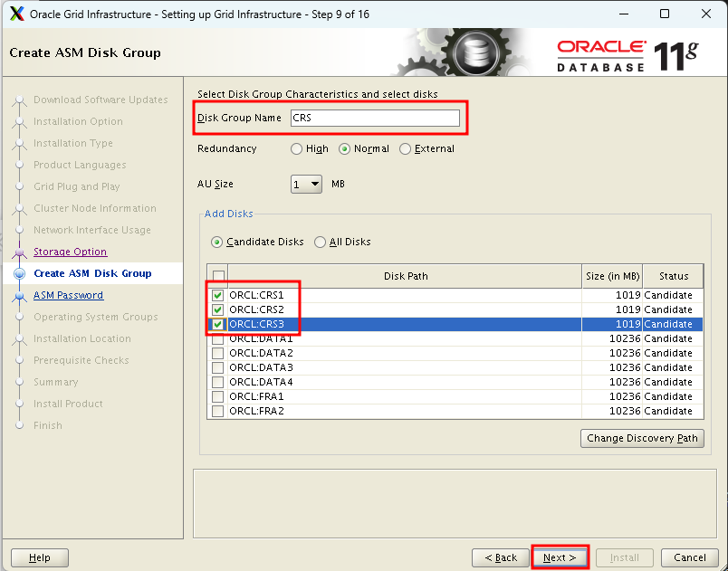Image resolution: width=728 pixels, height=571 pixels.
Task: Minimize the installer window
Action: coord(624,14)
